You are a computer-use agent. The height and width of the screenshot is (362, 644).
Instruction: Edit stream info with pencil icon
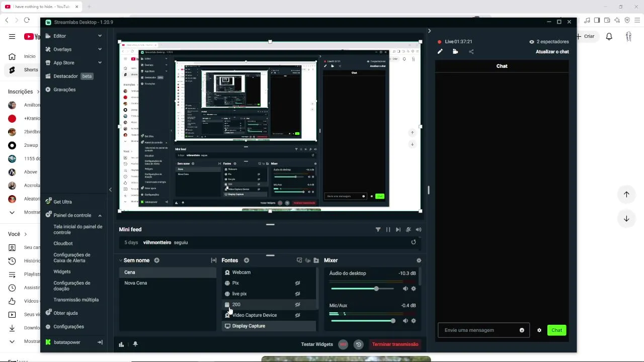(440, 51)
